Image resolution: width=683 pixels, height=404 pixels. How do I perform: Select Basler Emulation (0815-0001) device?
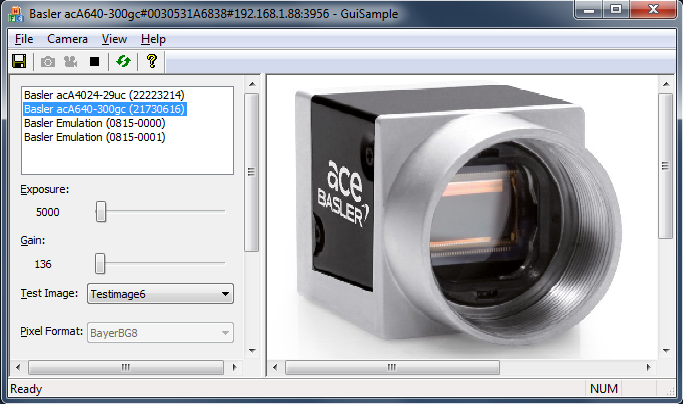click(x=95, y=137)
